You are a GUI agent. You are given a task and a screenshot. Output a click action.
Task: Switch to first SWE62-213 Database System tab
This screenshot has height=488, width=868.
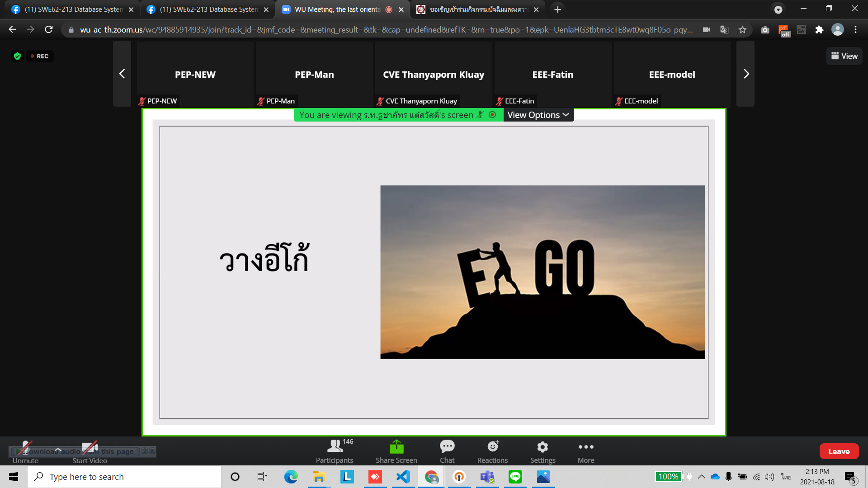point(72,9)
